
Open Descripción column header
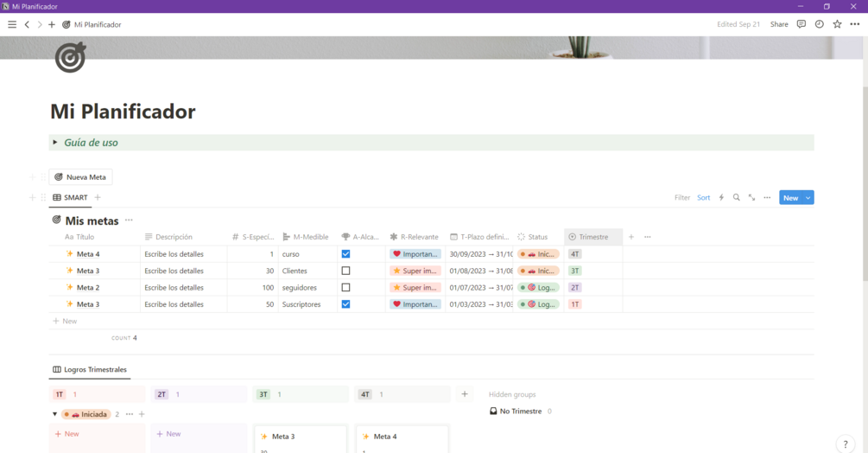184,237
